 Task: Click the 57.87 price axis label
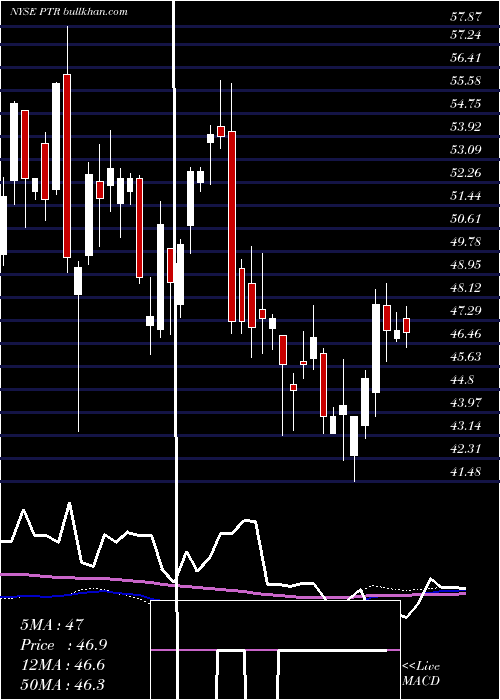(x=466, y=17)
